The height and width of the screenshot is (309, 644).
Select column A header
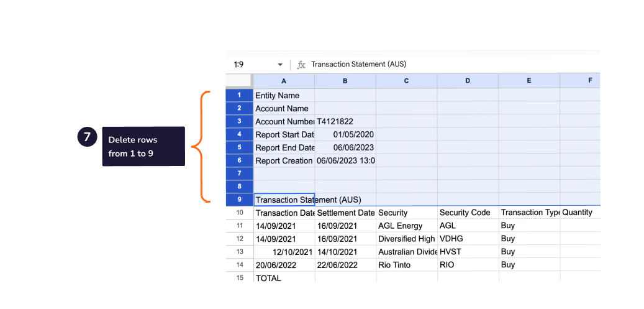tap(284, 81)
